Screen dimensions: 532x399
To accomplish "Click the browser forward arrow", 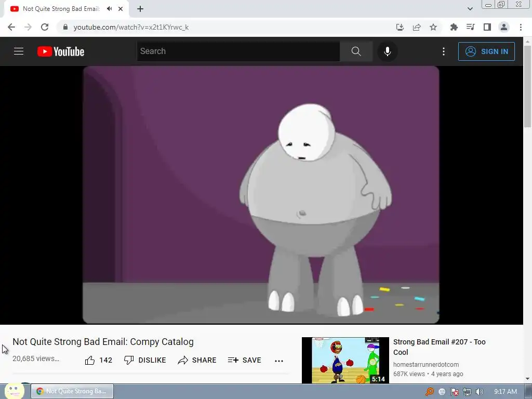I will 28,27.
